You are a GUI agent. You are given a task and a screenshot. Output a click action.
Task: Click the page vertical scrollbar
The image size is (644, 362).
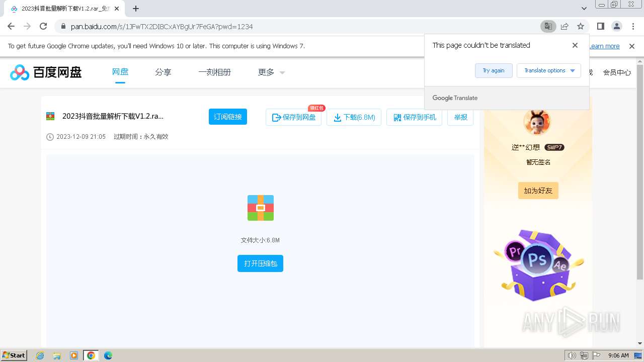pos(640,171)
